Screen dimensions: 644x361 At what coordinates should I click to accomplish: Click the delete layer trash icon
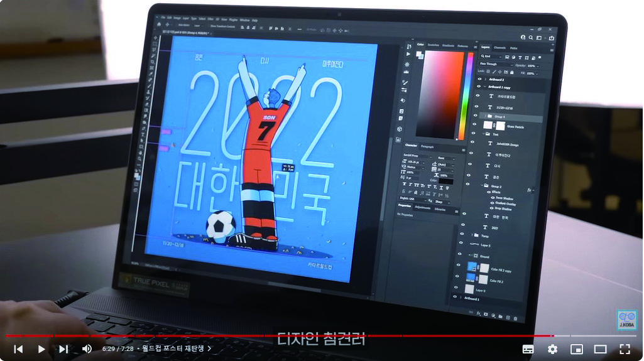pos(515,318)
